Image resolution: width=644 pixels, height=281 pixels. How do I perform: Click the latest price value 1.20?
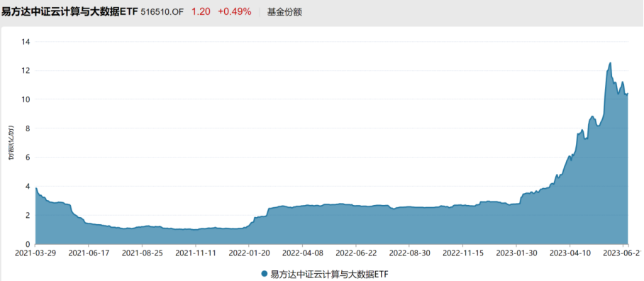click(201, 11)
